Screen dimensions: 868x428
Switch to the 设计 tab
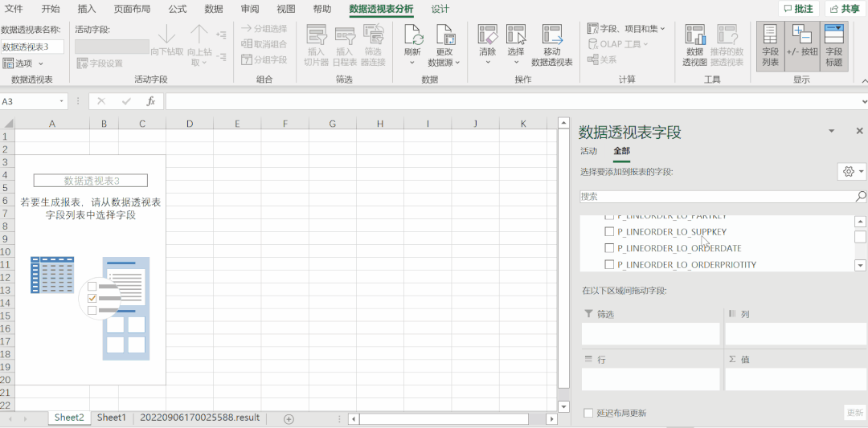[x=440, y=9]
